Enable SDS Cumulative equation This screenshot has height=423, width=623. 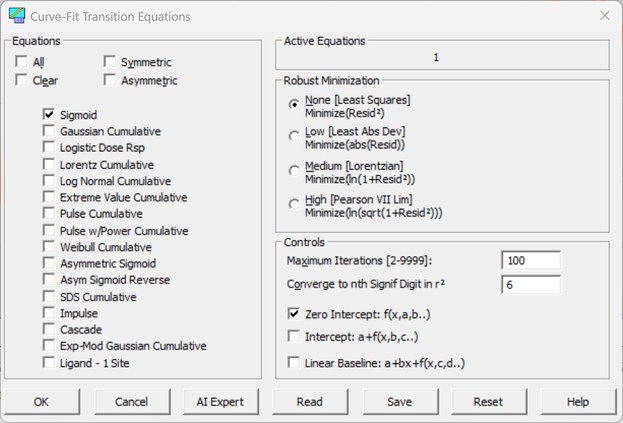coord(48,296)
